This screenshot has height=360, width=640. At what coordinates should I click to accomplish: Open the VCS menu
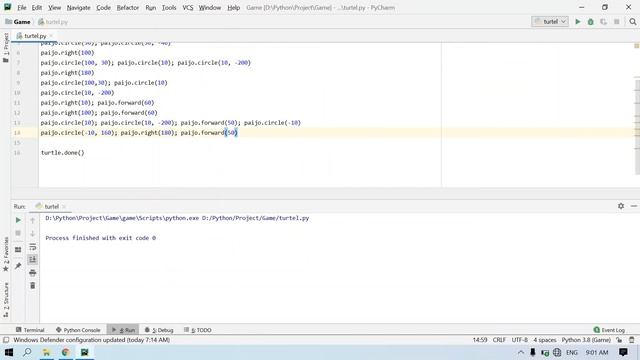point(188,7)
